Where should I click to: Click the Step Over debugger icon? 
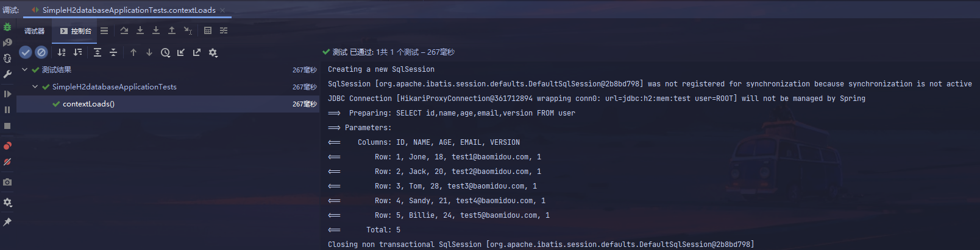(124, 30)
